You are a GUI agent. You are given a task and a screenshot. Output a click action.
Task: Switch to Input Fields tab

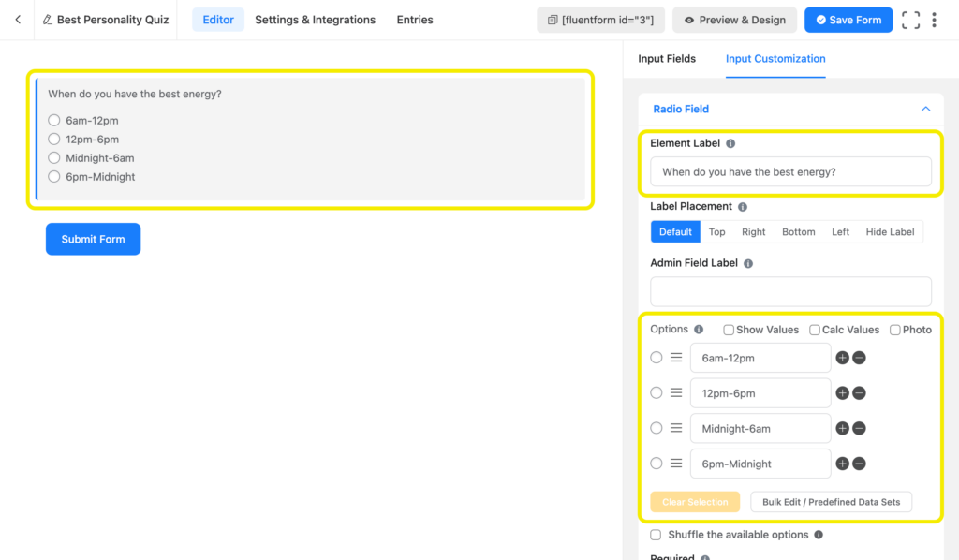[x=667, y=59]
